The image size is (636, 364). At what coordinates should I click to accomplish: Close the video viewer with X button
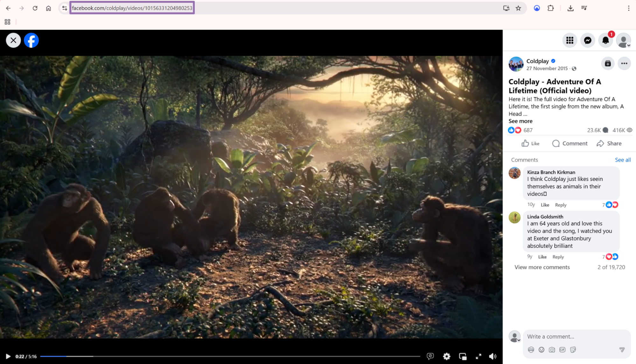(x=13, y=40)
